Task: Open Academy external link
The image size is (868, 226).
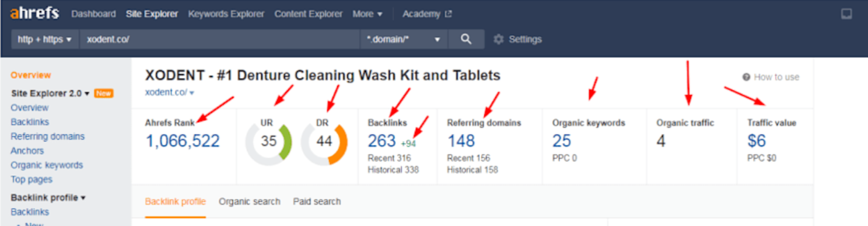Action: pos(427,13)
